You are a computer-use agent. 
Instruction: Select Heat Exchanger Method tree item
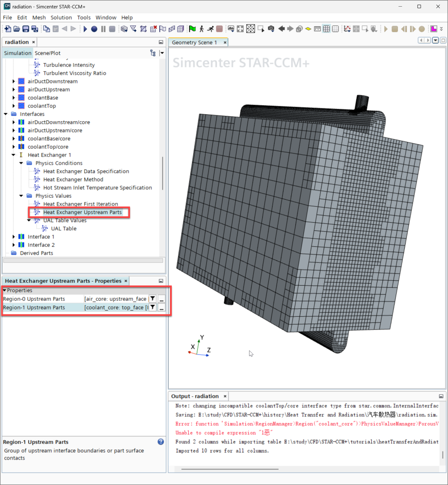click(x=73, y=179)
